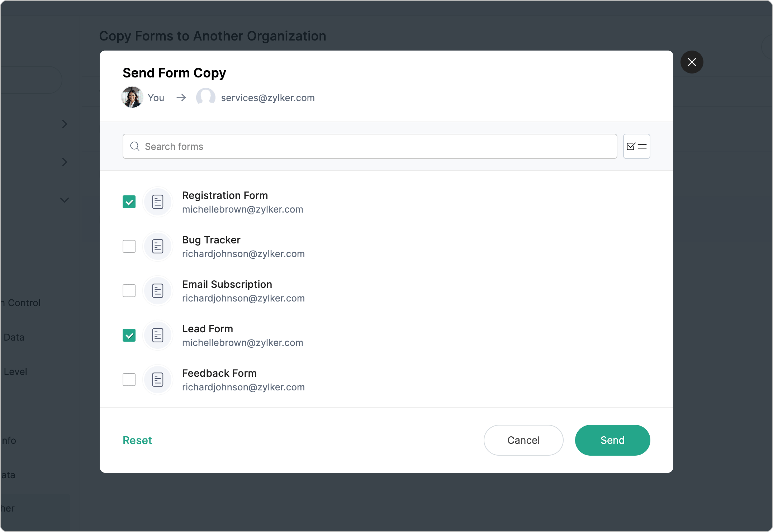Check the Bug Tracker checkbox
This screenshot has width=773, height=532.
(x=129, y=247)
